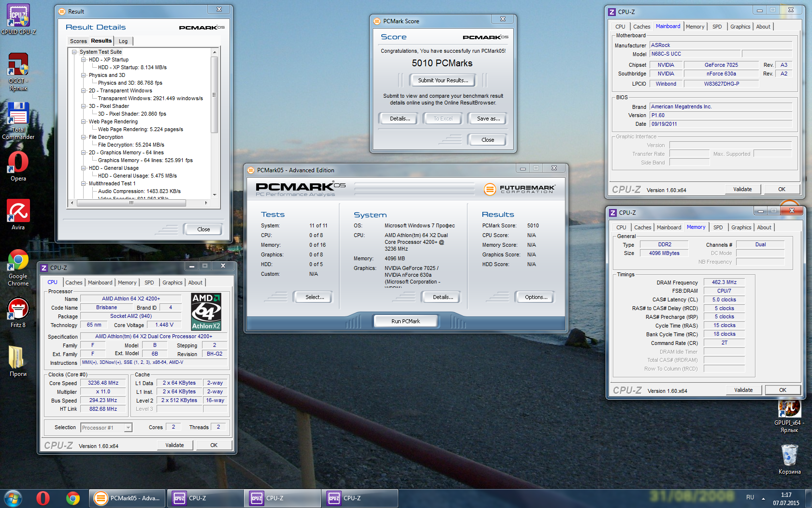The height and width of the screenshot is (508, 812).
Task: Launch Fritz 8 from the desktop
Action: 18,313
